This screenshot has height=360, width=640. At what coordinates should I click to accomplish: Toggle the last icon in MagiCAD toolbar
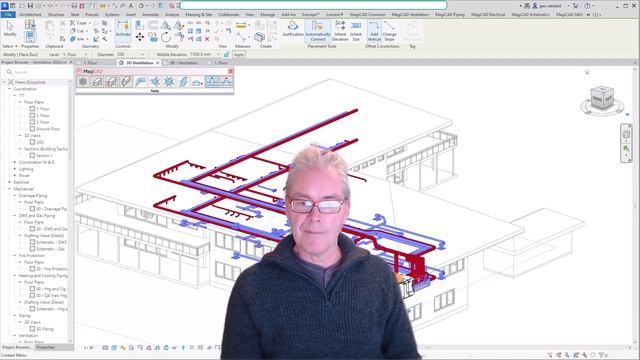pos(226,82)
